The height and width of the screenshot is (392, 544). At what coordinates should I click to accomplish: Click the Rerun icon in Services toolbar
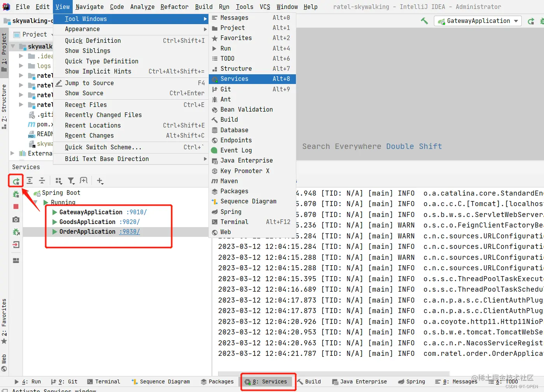pyautogui.click(x=16, y=181)
